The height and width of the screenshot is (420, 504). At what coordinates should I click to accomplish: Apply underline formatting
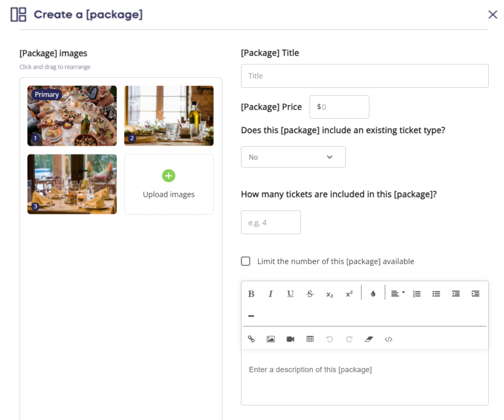coord(290,293)
